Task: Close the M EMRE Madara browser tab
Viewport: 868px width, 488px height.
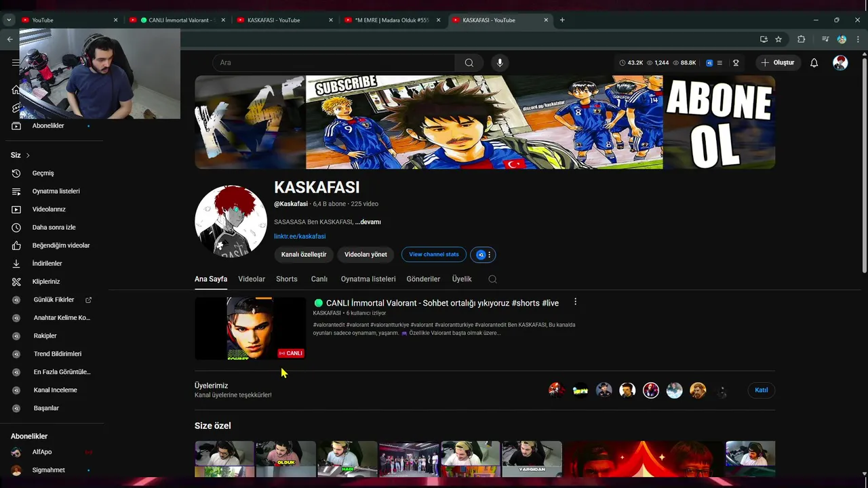Action: click(x=438, y=20)
